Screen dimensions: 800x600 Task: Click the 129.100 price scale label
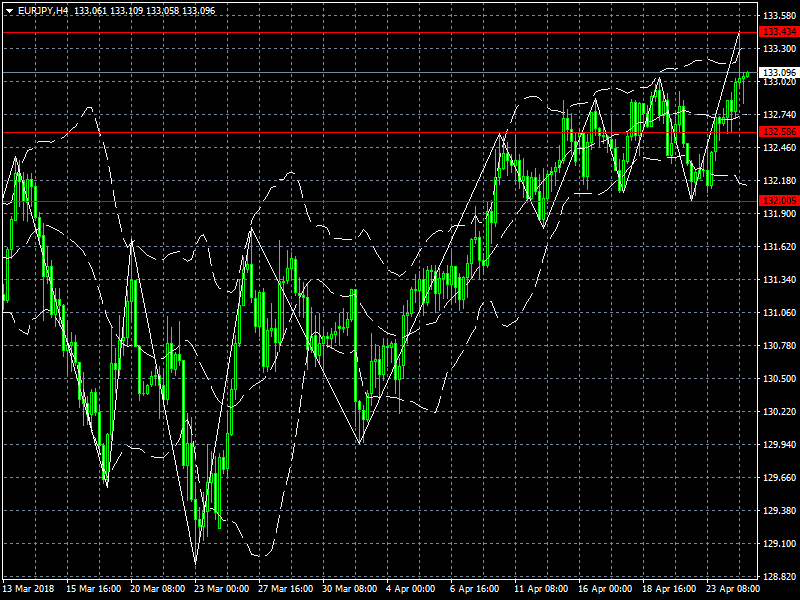(x=778, y=544)
